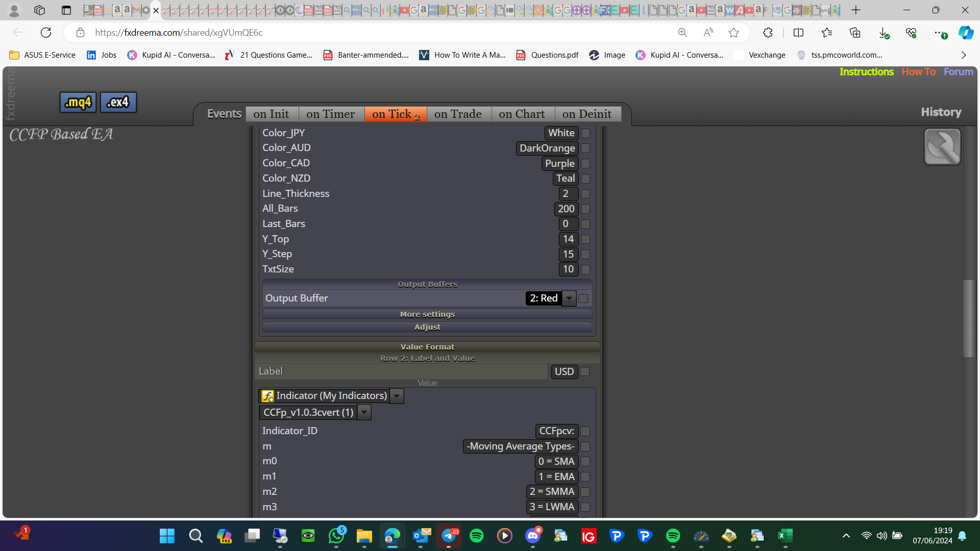Tick the Label USD checkbox
This screenshot has width=980, height=551.
point(585,371)
